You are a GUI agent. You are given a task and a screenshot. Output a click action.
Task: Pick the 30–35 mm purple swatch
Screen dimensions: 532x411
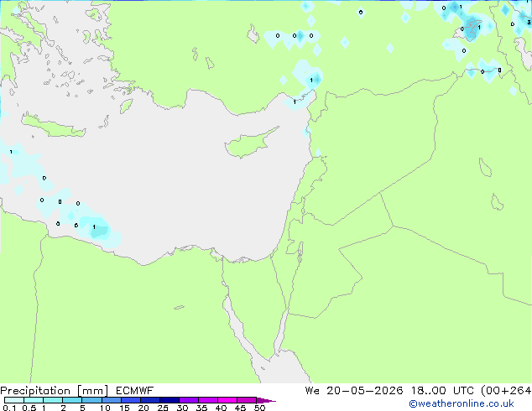[x=189, y=400]
